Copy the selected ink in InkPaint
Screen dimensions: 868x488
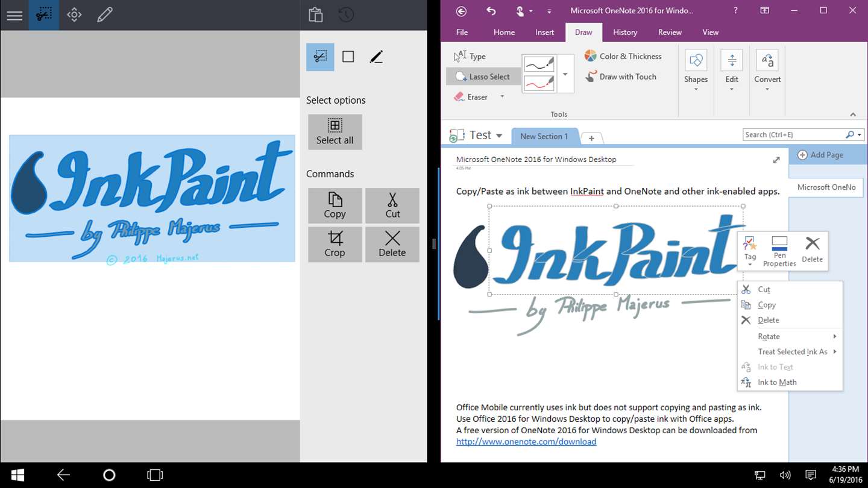335,206
